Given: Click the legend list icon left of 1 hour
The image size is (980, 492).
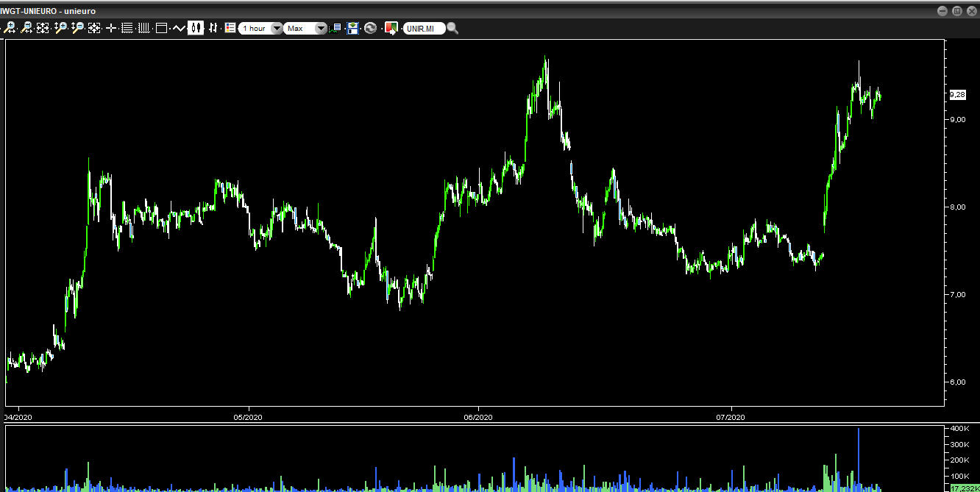Looking at the screenshot, I should pyautogui.click(x=230, y=28).
